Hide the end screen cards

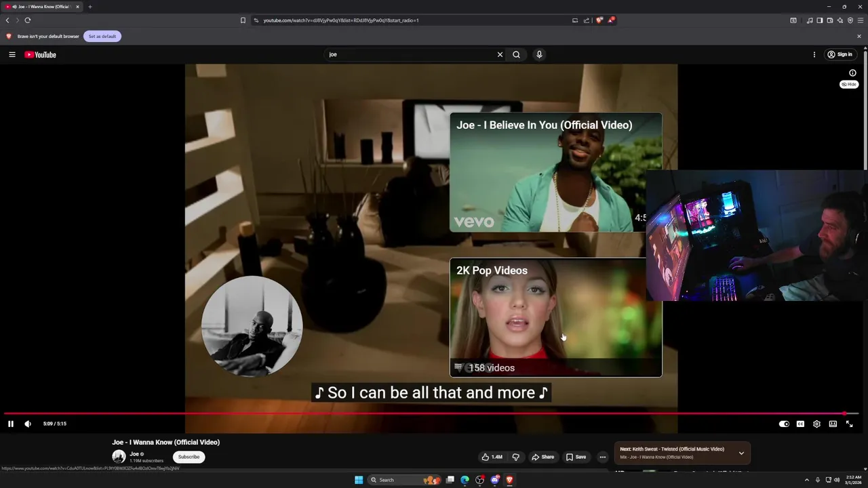click(x=849, y=84)
